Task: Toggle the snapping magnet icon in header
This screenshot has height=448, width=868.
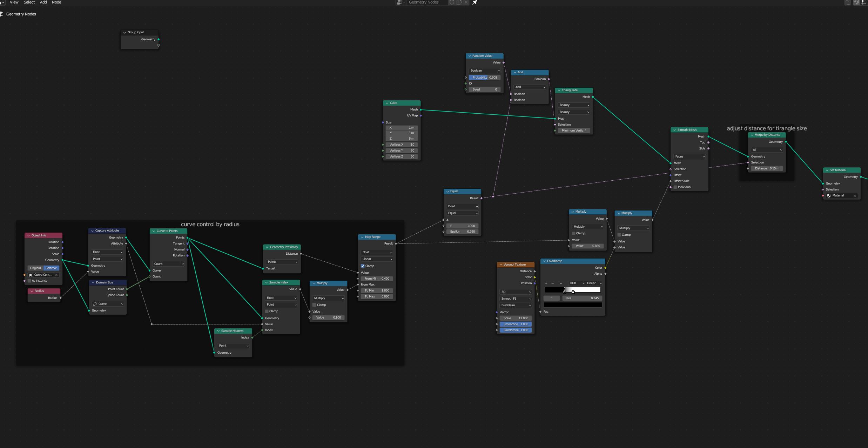Action: click(x=856, y=2)
